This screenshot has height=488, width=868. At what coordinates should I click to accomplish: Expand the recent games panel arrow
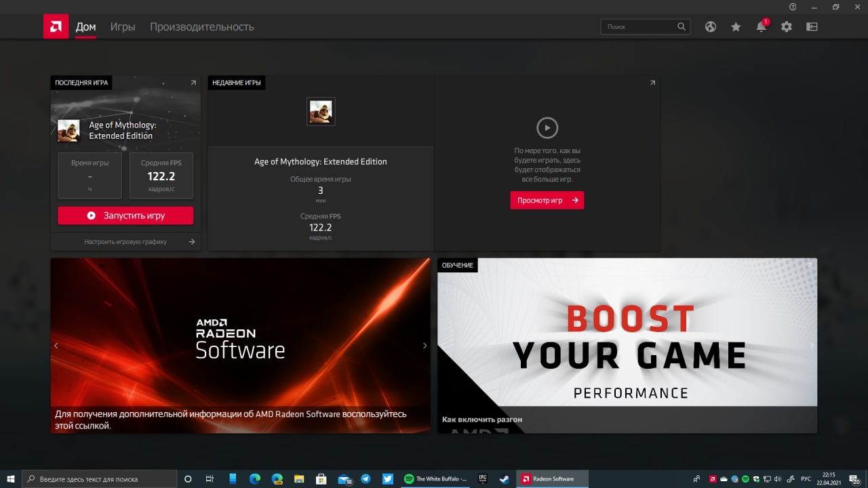click(x=652, y=83)
